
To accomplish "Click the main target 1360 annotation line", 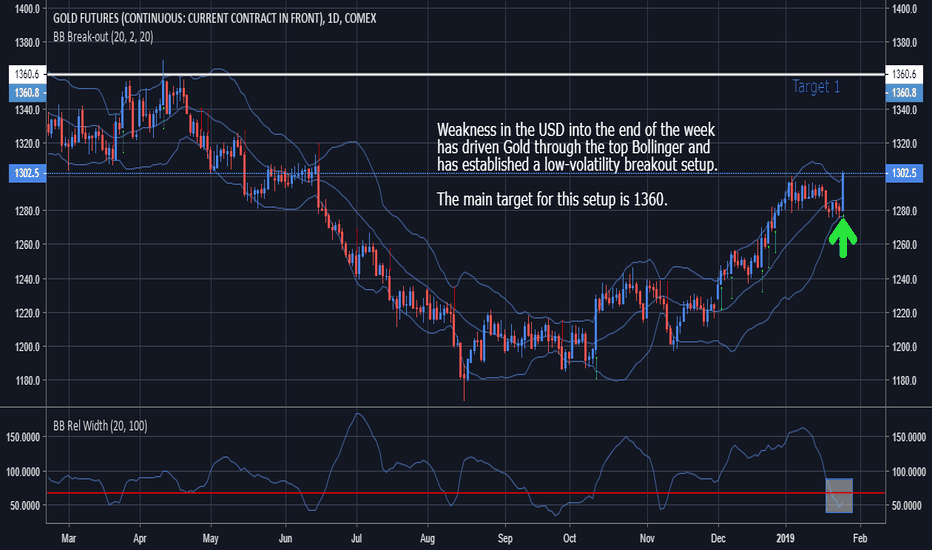I will click(552, 199).
